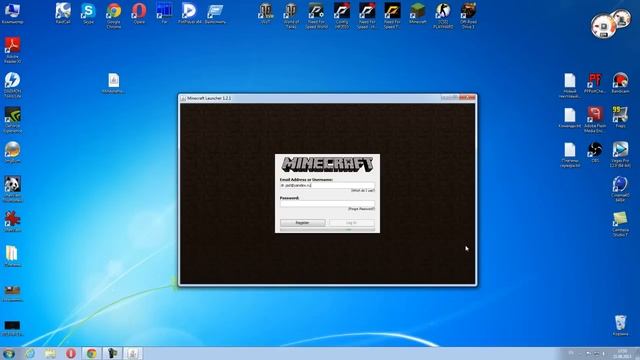Image resolution: width=640 pixels, height=360 pixels.
Task: Select the panda icon desktop shortcut
Action: [13, 189]
